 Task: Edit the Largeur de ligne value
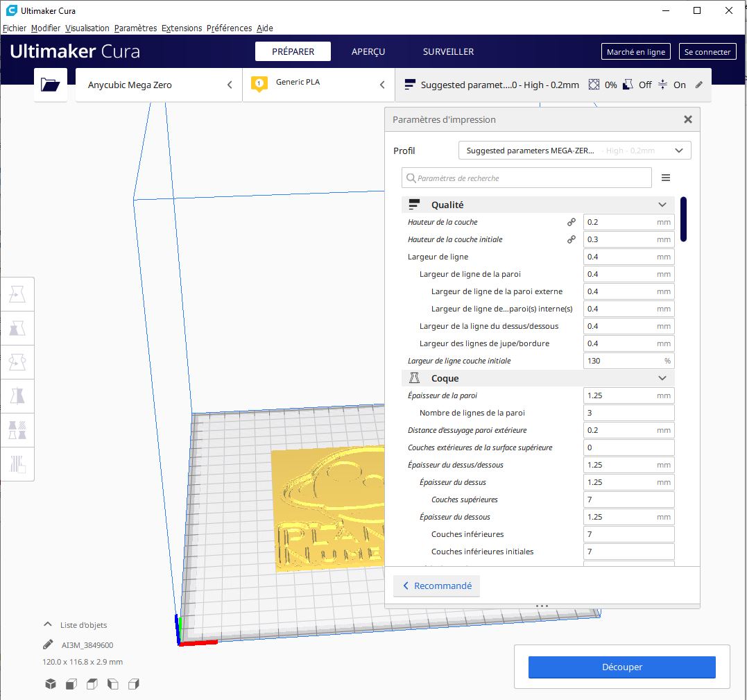click(629, 257)
